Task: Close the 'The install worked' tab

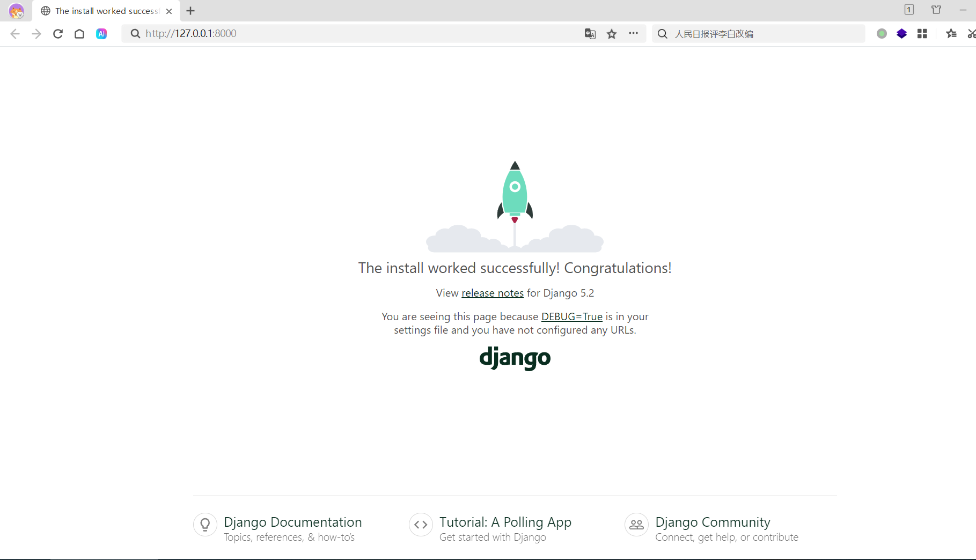Action: click(x=169, y=11)
